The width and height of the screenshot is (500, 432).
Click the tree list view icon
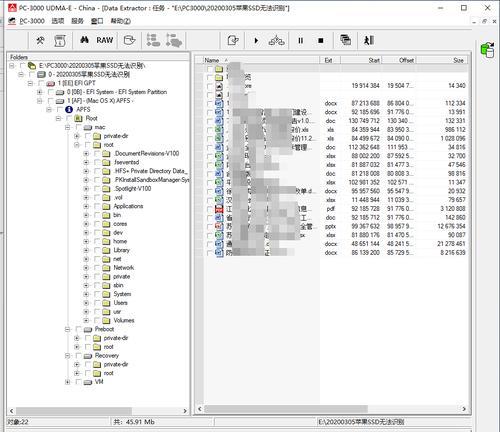pyautogui.click(x=153, y=40)
